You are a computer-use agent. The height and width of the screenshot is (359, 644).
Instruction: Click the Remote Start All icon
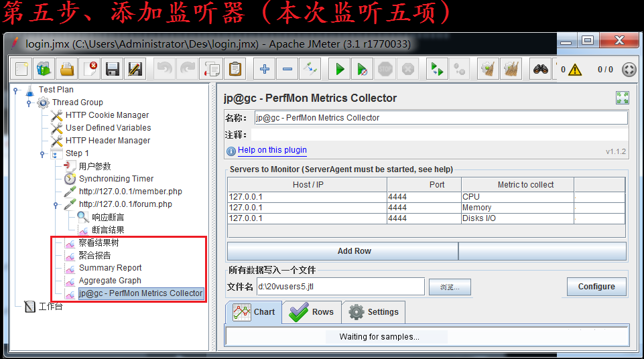click(437, 69)
